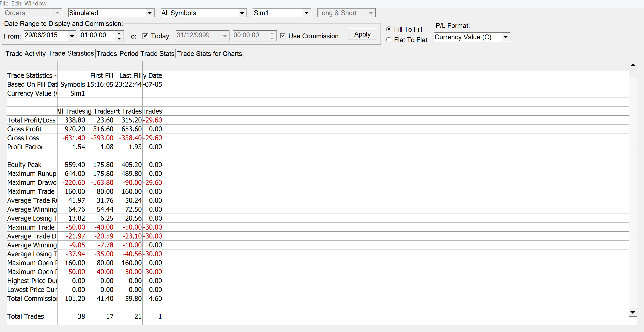Toggle the Use Commission checkbox

pos(283,36)
